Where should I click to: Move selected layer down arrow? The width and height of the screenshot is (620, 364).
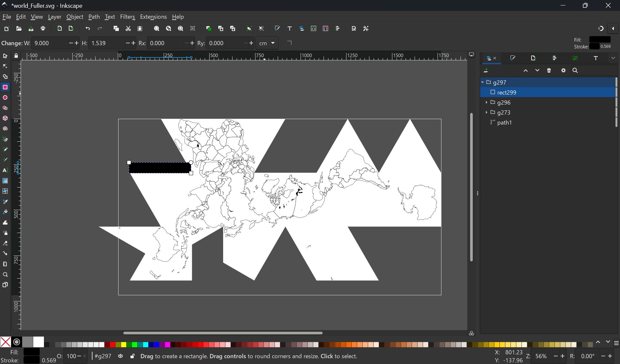[537, 70]
